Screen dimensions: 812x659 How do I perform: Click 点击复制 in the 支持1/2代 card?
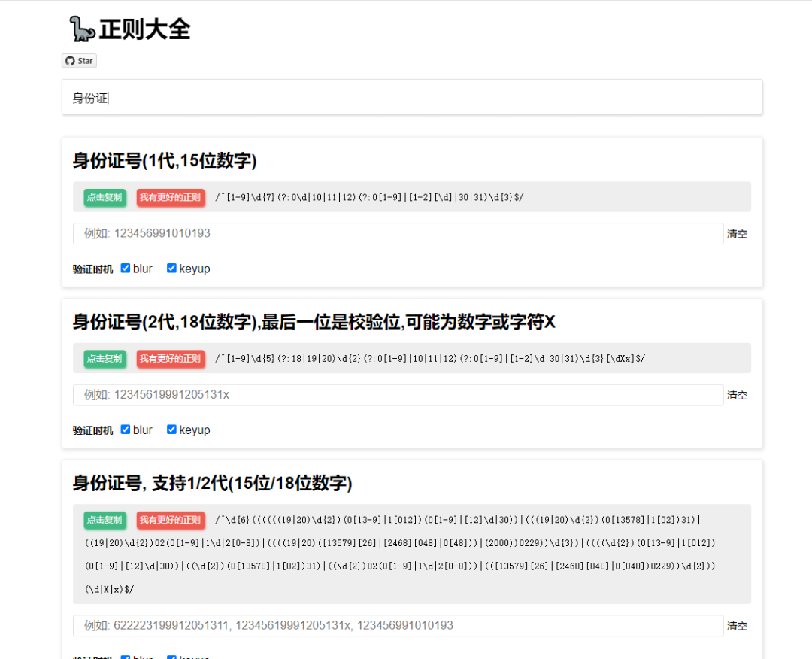(x=105, y=520)
